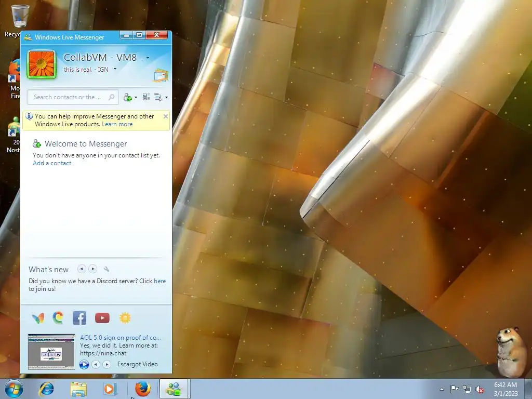Open the YouTube tab icon
The height and width of the screenshot is (399, 532).
tap(102, 318)
